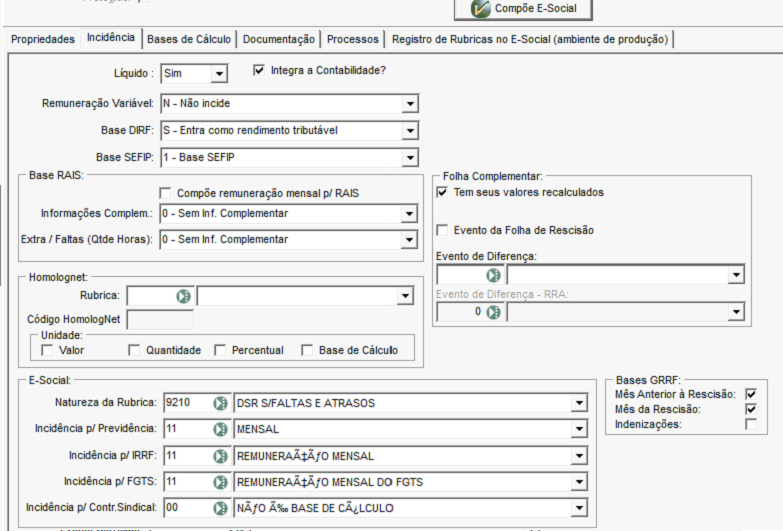This screenshot has width=783, height=531.
Task: Uncheck Mês Anterior à Rescisão checkbox
Action: (751, 394)
